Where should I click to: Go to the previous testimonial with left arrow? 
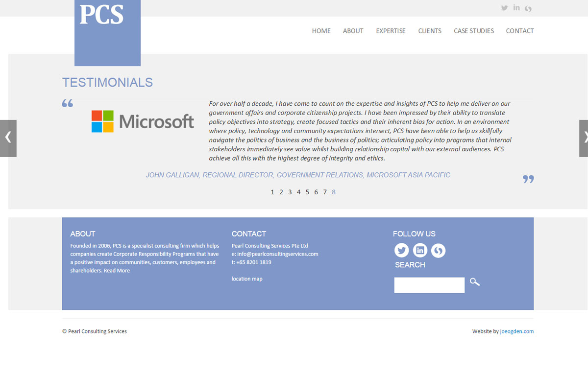(x=8, y=138)
